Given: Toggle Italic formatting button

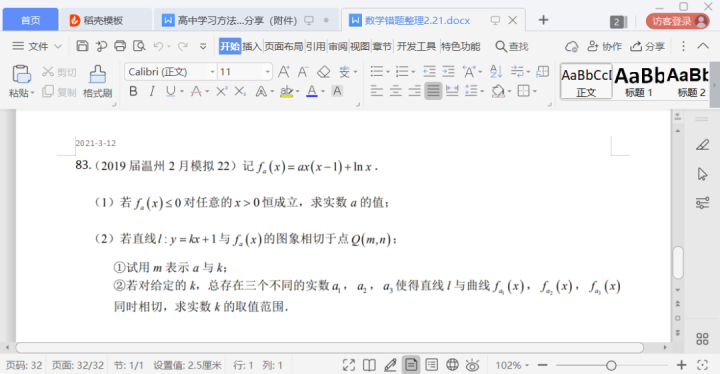Looking at the screenshot, I should (x=152, y=91).
